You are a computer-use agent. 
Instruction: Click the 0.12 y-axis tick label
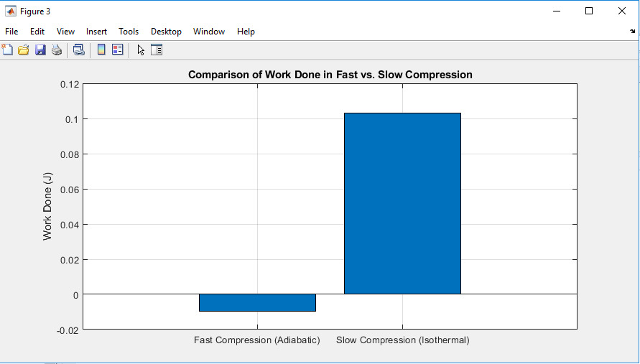(x=69, y=85)
